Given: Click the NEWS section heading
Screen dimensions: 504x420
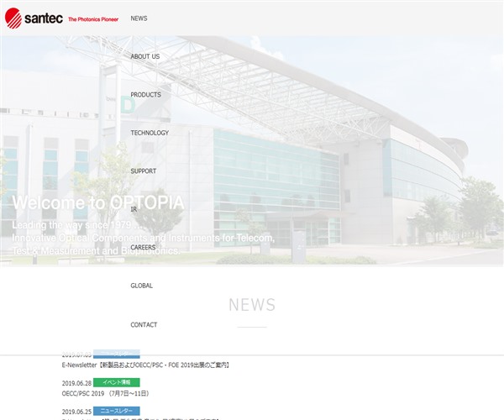Looking at the screenshot, I should tap(251, 305).
